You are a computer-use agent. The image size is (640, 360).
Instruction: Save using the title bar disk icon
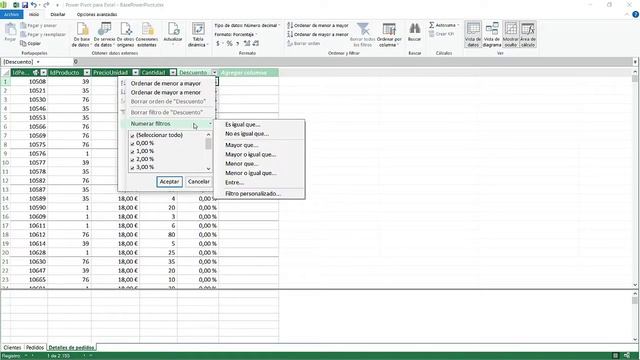click(x=25, y=5)
